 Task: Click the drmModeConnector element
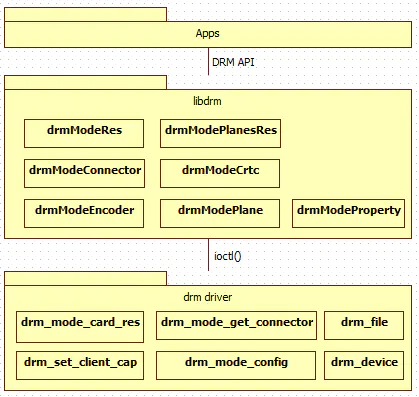pyautogui.click(x=84, y=173)
